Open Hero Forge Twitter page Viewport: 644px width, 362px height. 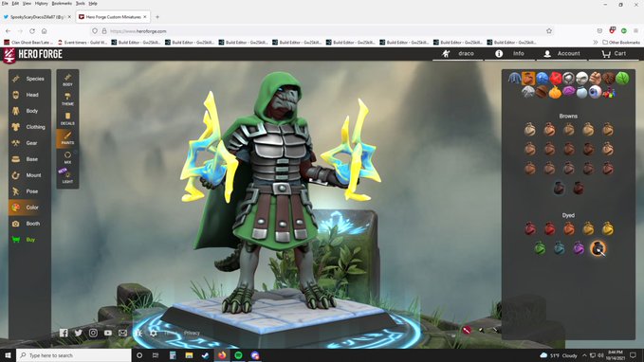79,333
